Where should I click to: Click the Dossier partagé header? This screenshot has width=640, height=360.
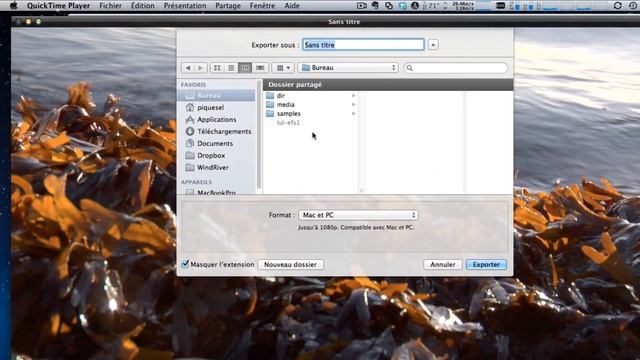(x=388, y=84)
